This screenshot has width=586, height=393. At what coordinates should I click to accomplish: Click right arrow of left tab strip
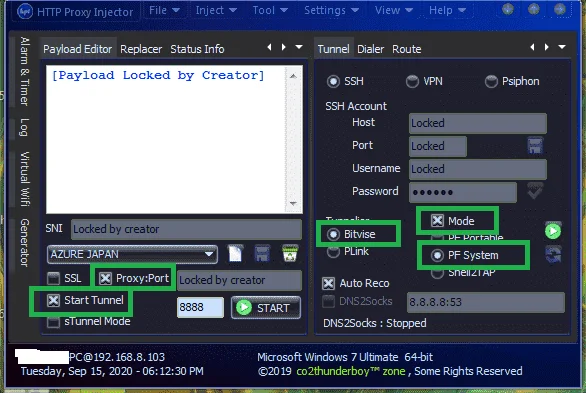pos(284,47)
